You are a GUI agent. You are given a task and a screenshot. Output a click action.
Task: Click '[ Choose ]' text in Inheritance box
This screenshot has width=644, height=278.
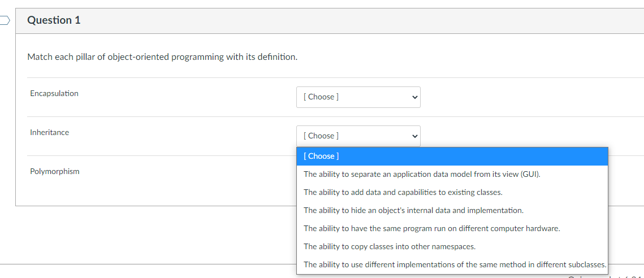tap(321, 136)
